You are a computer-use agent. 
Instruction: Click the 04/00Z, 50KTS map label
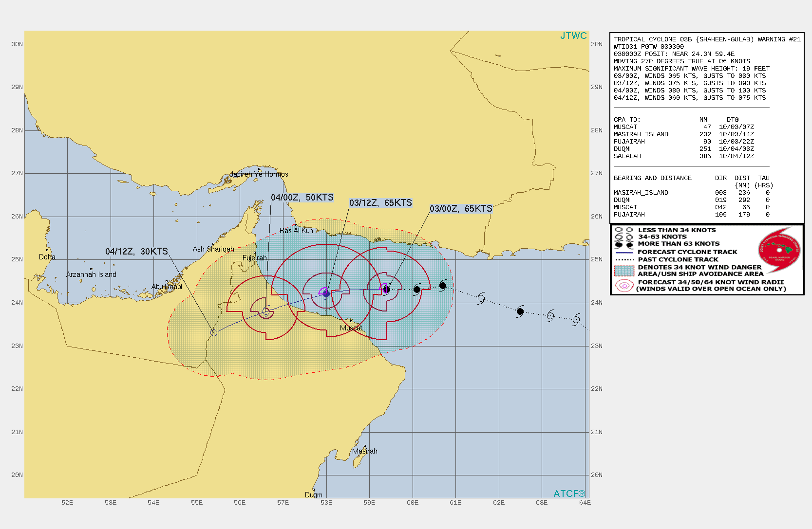(302, 197)
